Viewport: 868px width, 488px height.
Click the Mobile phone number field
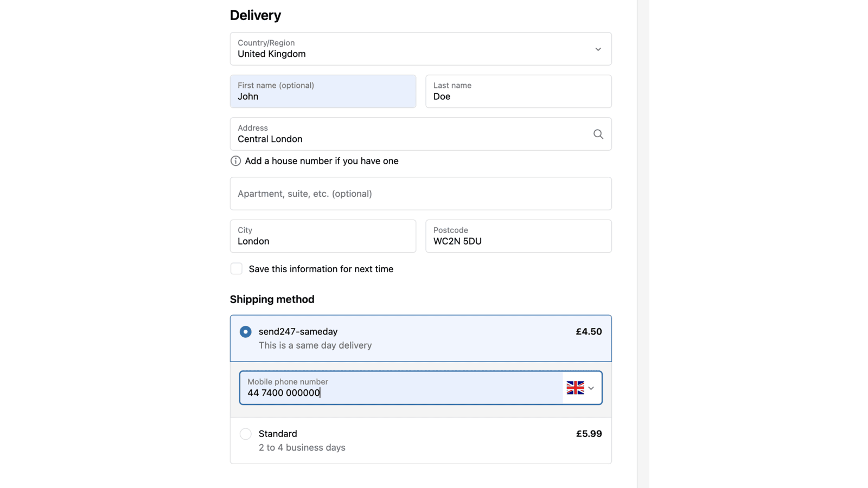coord(401,388)
